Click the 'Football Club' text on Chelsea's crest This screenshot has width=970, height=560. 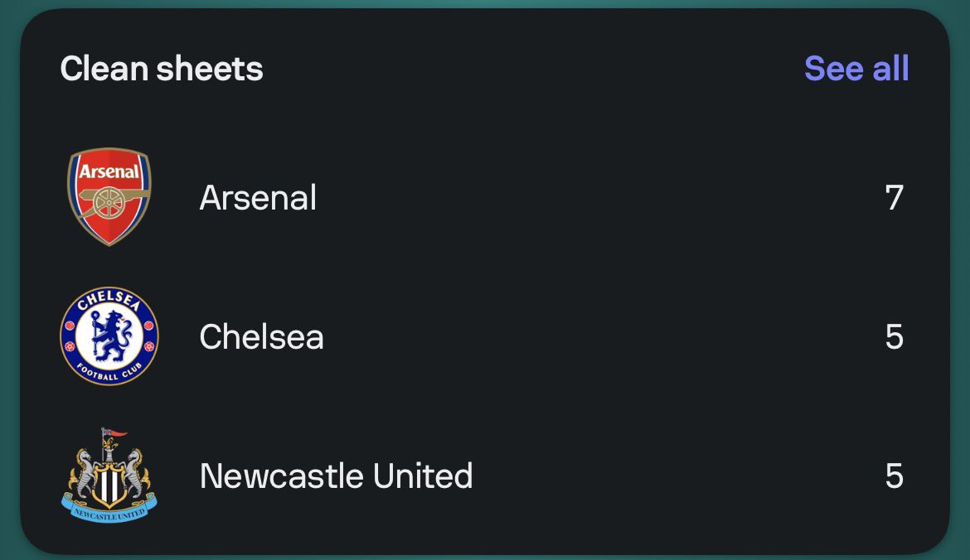(109, 372)
